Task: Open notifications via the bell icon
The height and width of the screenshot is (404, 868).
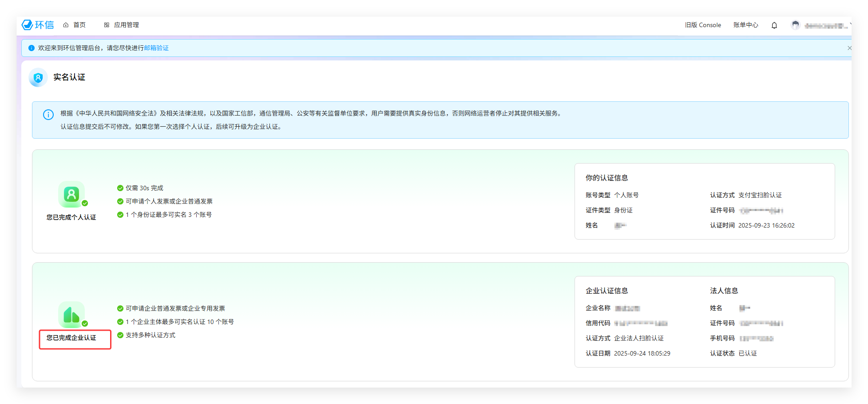Action: pos(774,25)
